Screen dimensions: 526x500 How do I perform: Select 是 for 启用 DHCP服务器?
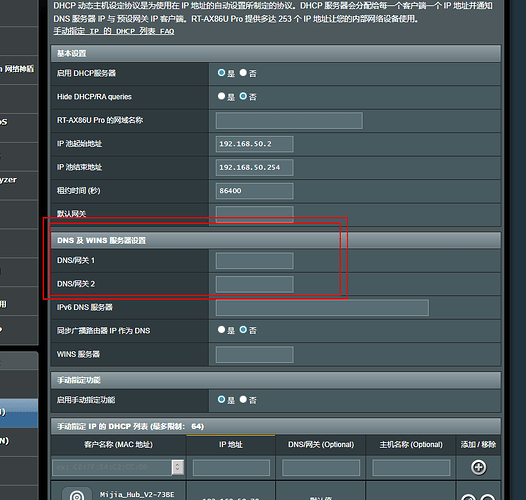pyautogui.click(x=221, y=72)
